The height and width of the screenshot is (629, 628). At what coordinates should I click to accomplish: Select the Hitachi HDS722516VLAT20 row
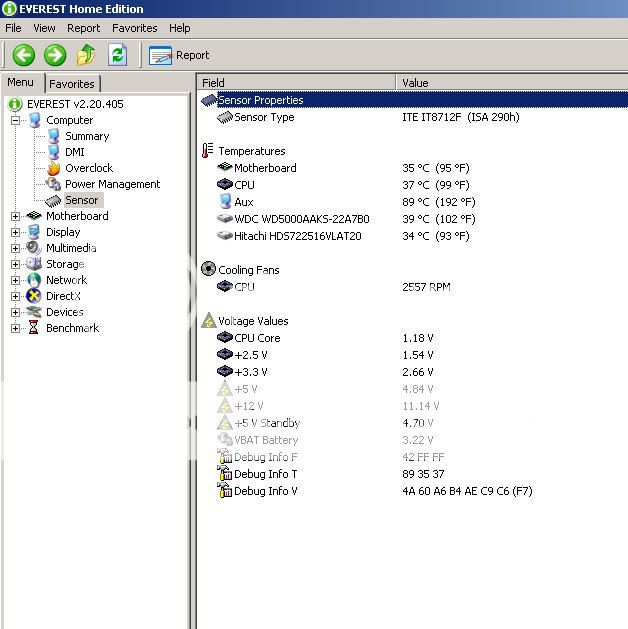pyautogui.click(x=413, y=236)
